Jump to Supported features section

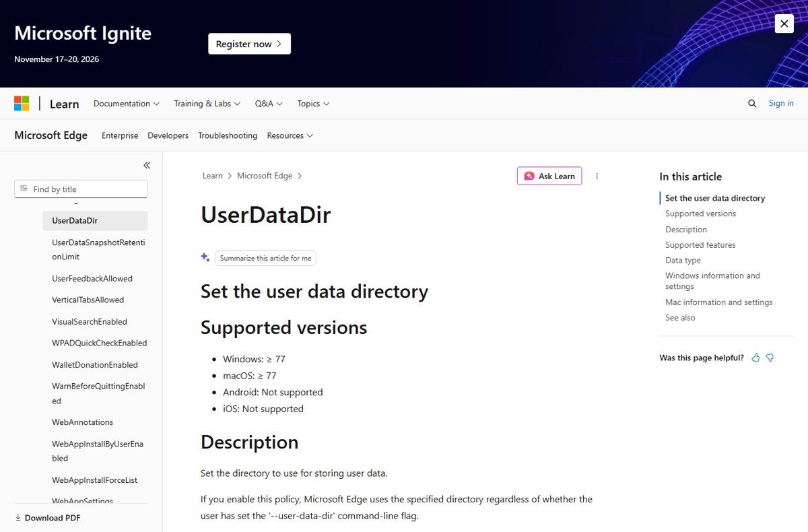click(x=700, y=245)
